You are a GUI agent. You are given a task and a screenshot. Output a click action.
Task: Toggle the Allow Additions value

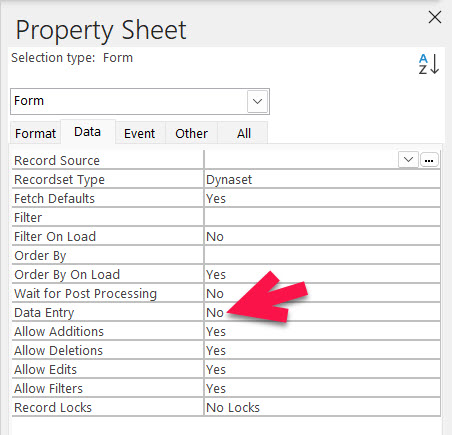[322, 331]
